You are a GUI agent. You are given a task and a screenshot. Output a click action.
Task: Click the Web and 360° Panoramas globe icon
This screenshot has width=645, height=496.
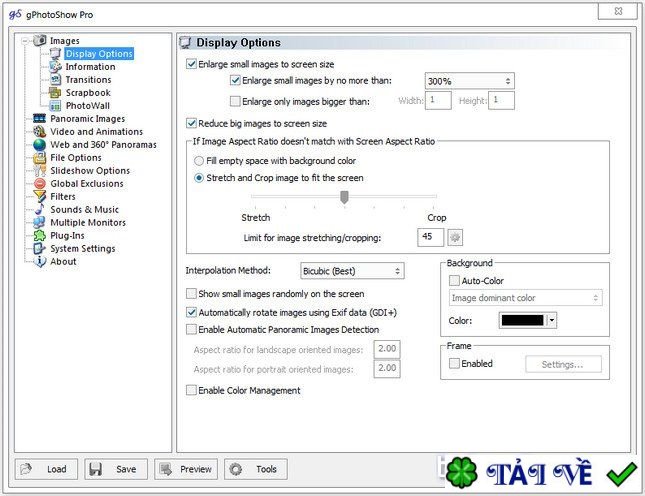coord(39,145)
